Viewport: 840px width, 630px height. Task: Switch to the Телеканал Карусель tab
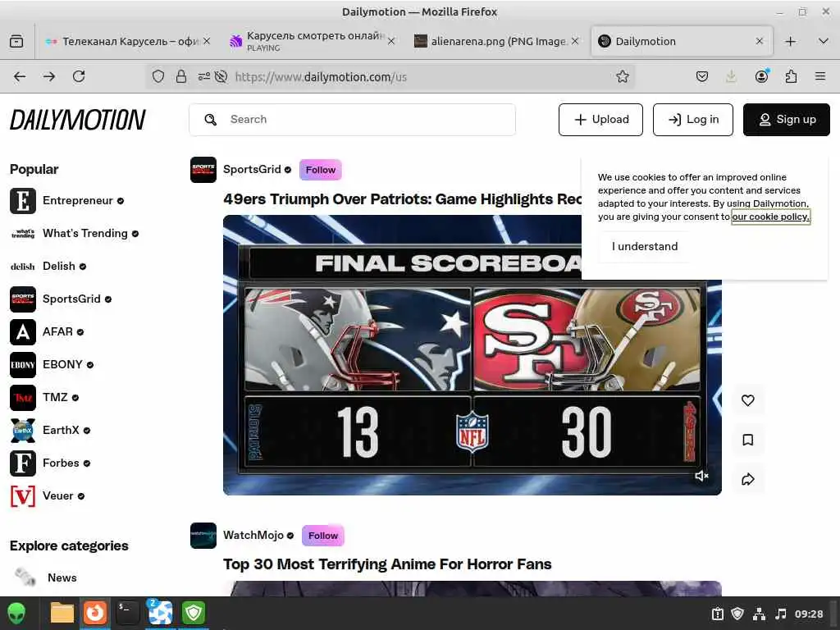pyautogui.click(x=129, y=41)
